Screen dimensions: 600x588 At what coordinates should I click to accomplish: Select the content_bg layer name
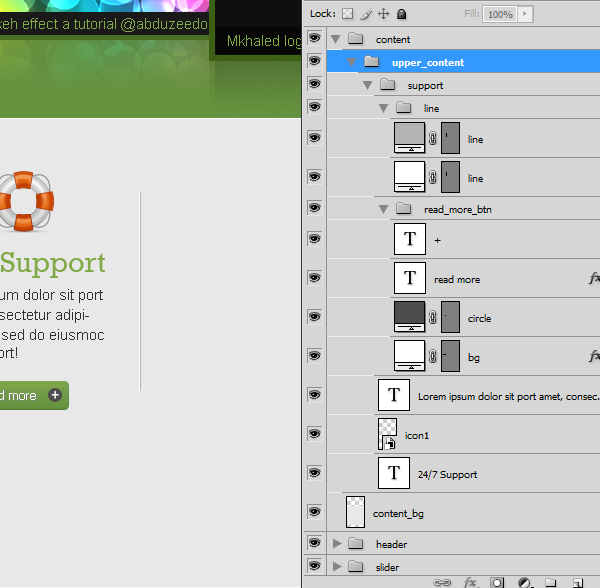coord(398,514)
